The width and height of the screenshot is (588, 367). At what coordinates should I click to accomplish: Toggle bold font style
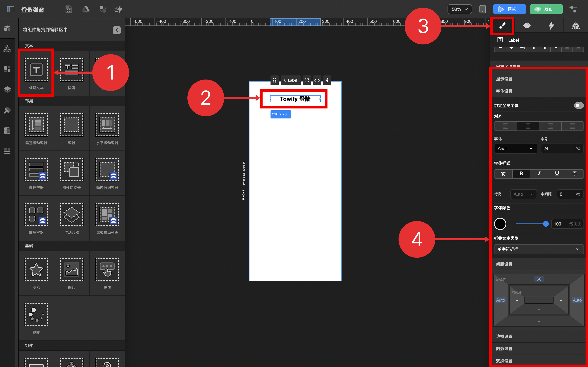(521, 174)
